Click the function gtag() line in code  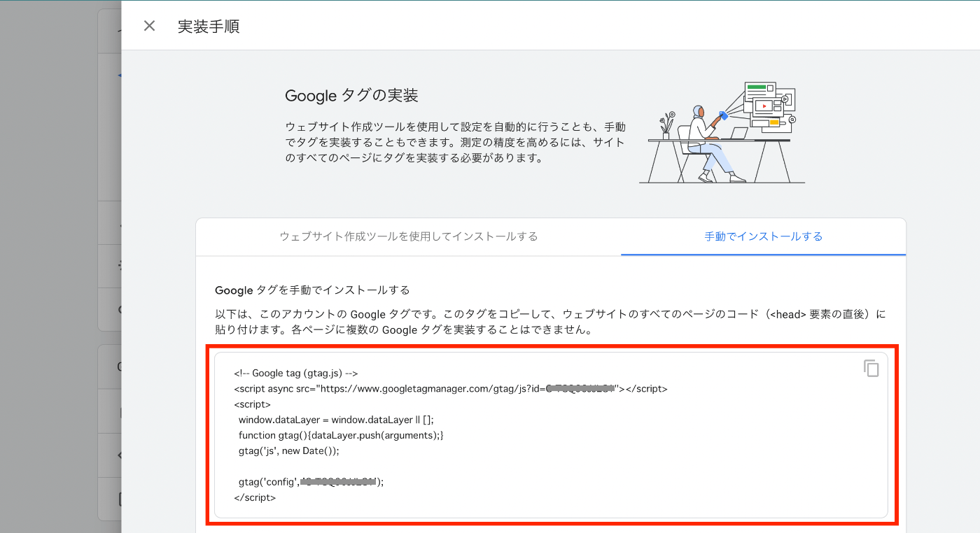pos(341,435)
